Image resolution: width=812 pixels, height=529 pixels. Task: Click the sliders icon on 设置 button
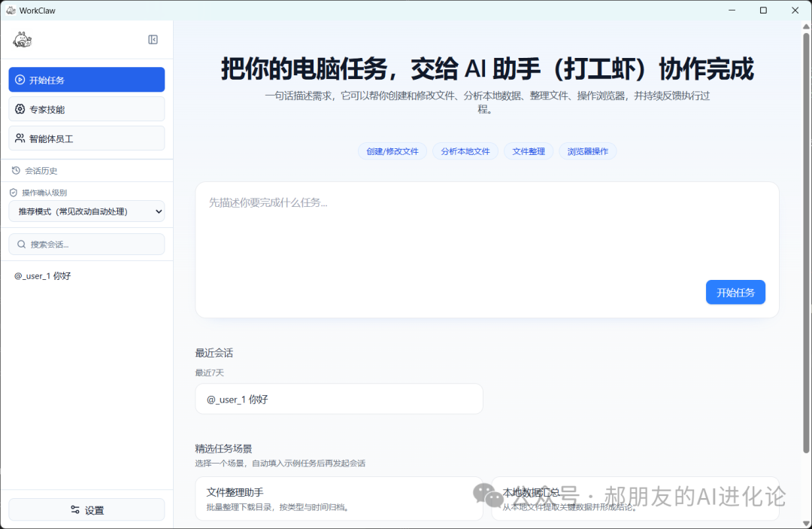75,510
